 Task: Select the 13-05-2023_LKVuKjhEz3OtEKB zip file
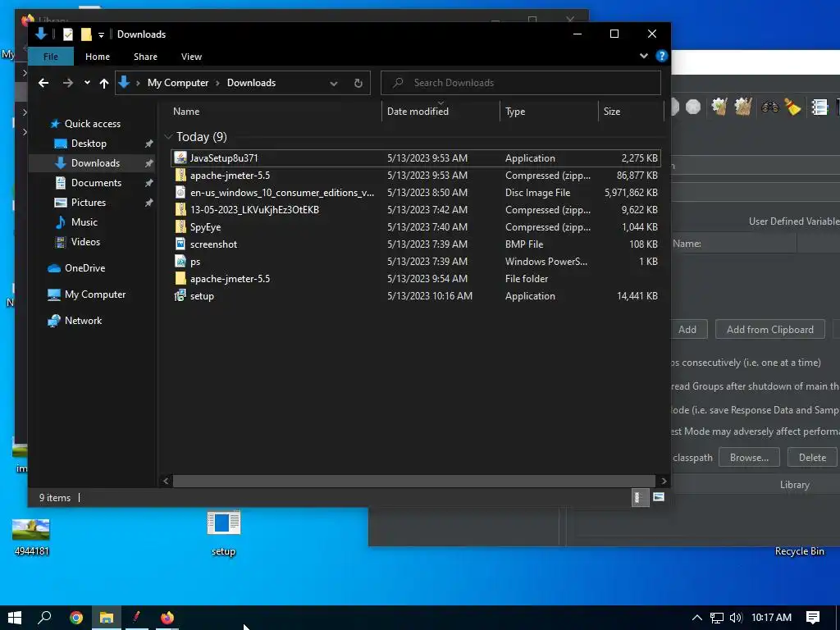pyautogui.click(x=416, y=209)
